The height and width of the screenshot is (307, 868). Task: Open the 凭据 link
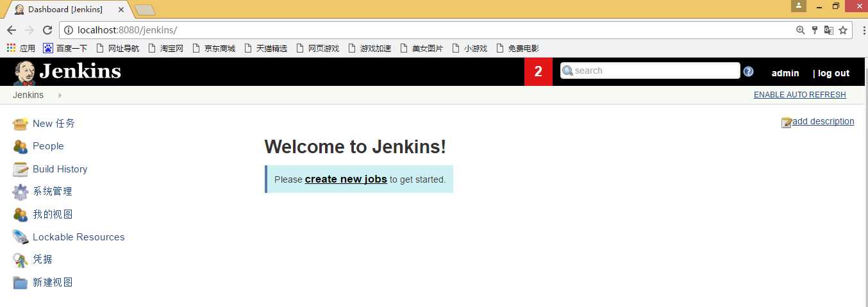click(x=43, y=260)
